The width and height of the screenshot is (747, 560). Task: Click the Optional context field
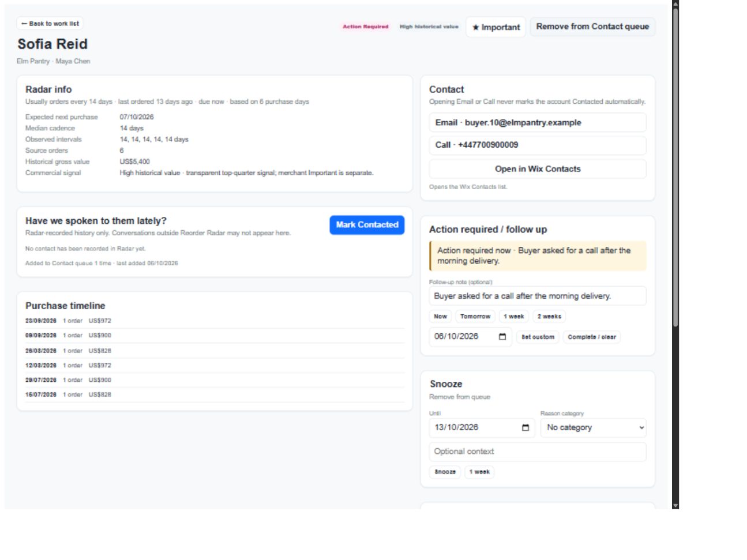[538, 452]
